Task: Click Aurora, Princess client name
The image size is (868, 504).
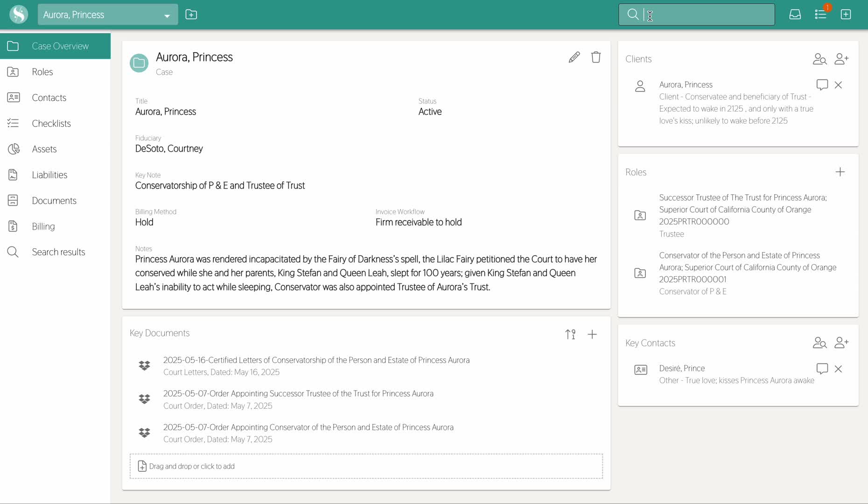Action: (686, 84)
